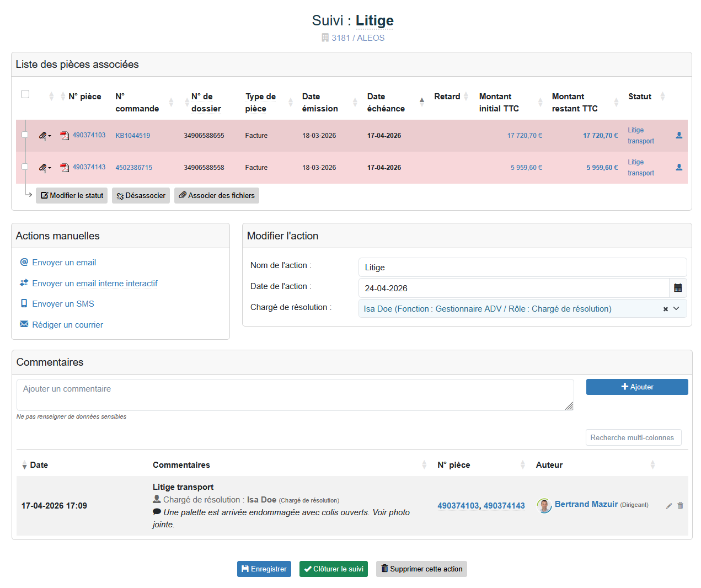The width and height of the screenshot is (701, 588).
Task: Open Envoyer un email interne interactif link
Action: pos(94,284)
